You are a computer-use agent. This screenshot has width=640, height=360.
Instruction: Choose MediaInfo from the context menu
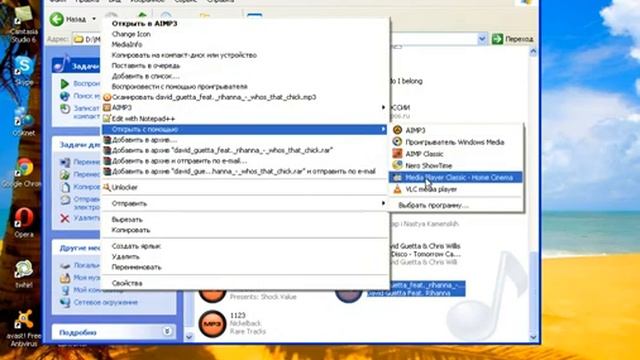pyautogui.click(x=244, y=44)
